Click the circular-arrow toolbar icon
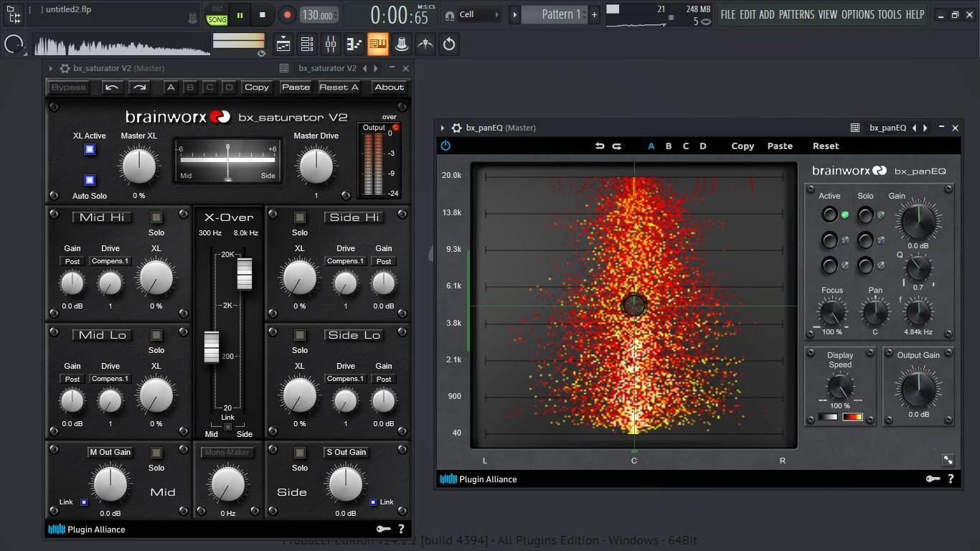Image resolution: width=980 pixels, height=551 pixels. point(449,44)
